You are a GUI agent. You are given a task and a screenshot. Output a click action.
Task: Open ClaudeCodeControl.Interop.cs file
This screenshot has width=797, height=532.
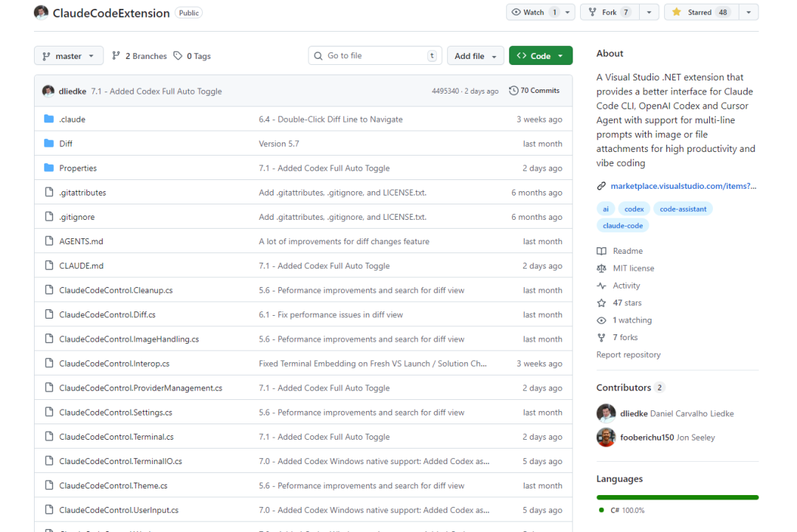pos(114,363)
